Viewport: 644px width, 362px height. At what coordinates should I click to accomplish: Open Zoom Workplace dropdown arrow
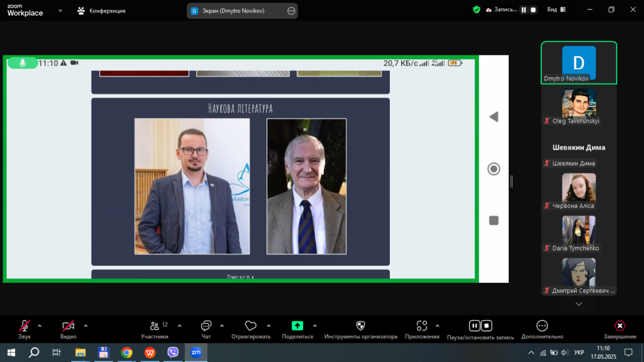pyautogui.click(x=60, y=11)
